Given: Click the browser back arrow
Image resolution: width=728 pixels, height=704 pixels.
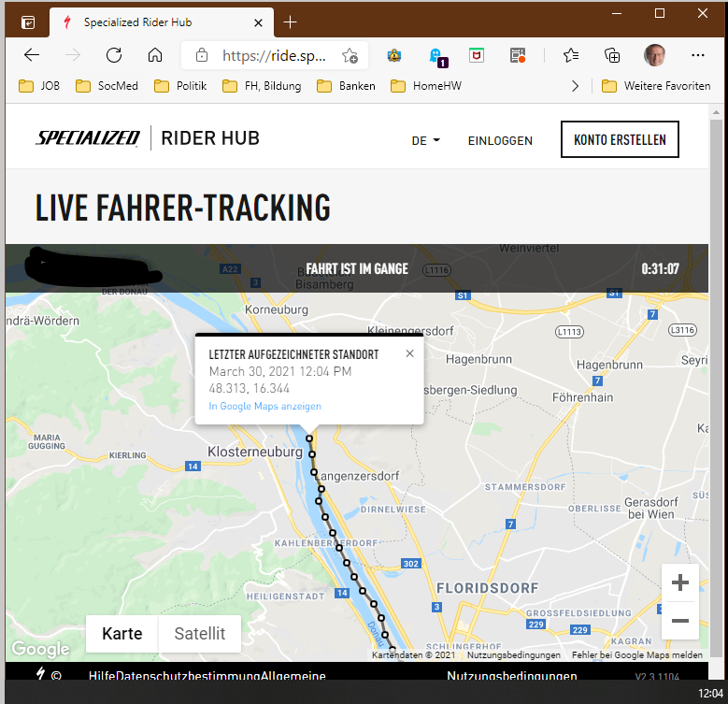Looking at the screenshot, I should pos(32,55).
